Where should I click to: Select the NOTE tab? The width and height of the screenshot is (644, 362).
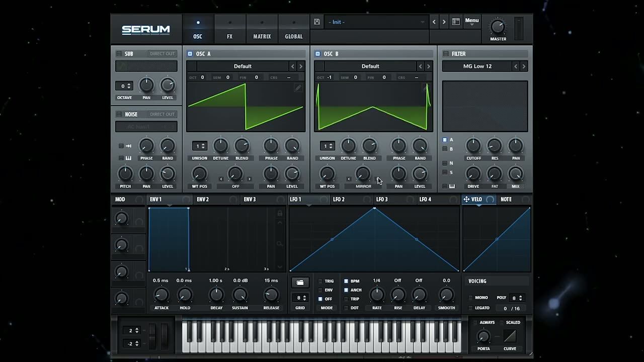[515, 199]
